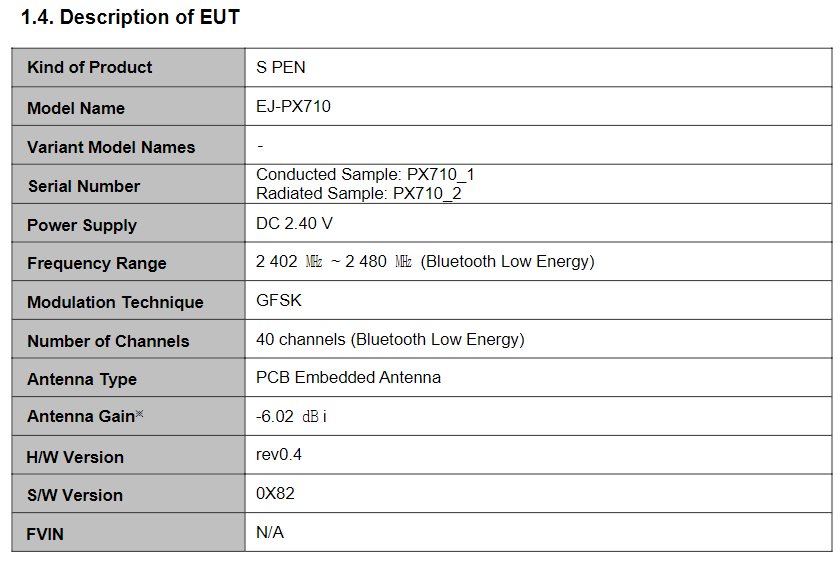Click the 'Serial Number' label cell
This screenshot has height=571, width=840.
coord(129,184)
